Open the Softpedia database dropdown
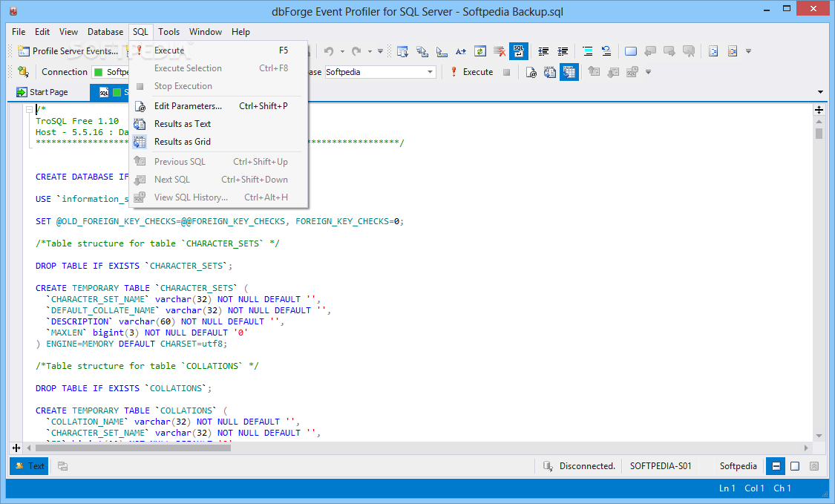835x504 pixels. (x=430, y=72)
